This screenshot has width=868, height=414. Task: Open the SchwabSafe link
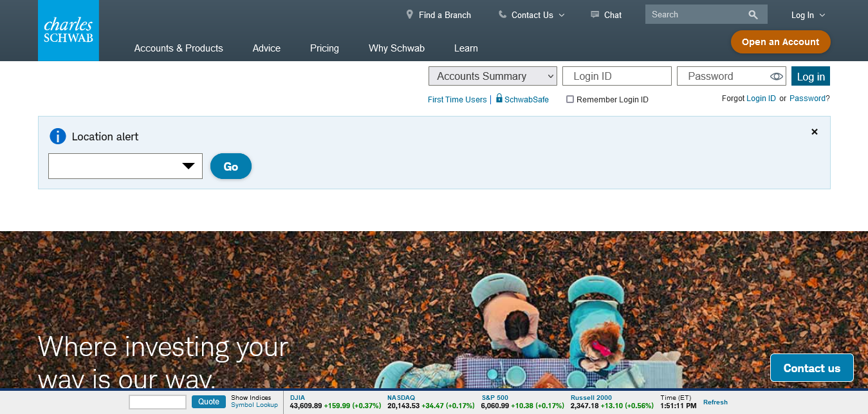coord(526,100)
